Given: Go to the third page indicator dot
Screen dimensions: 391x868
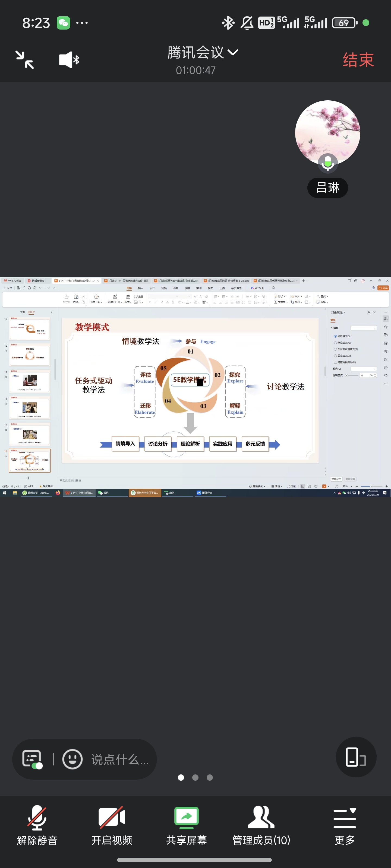Looking at the screenshot, I should tap(210, 777).
